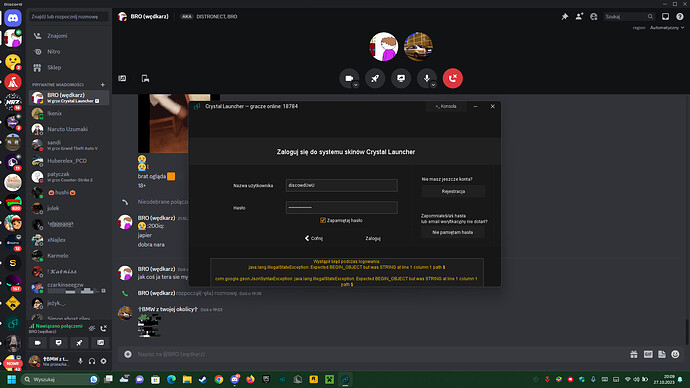Toggle Zapamiętaj hasło checkbox
Screen dimensions: 690x388
click(323, 220)
